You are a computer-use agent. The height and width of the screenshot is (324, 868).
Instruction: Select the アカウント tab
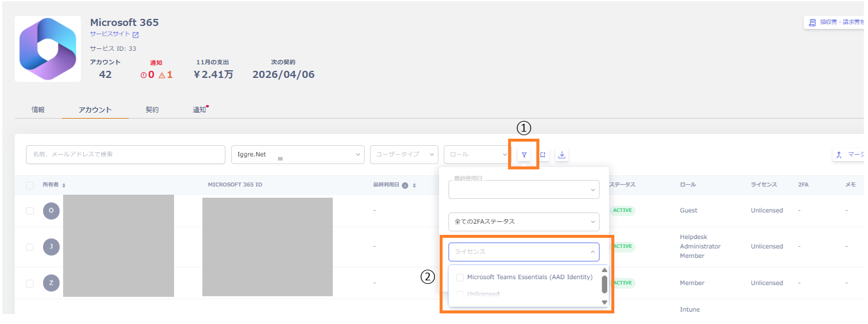pos(95,110)
